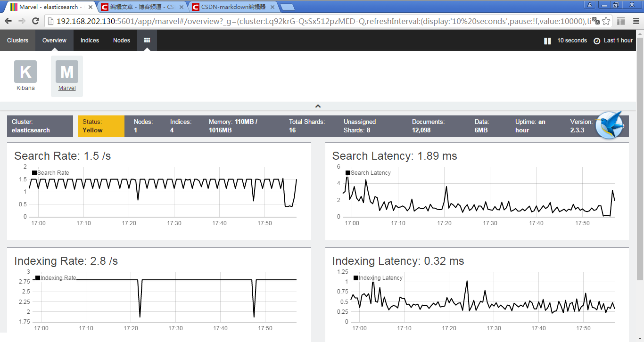
Task: Click the Version 2.3.3 label
Action: pyautogui.click(x=581, y=126)
